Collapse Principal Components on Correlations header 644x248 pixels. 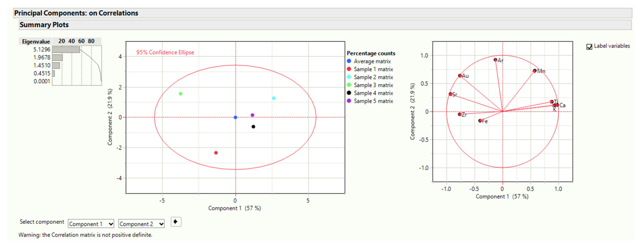[x=76, y=13]
